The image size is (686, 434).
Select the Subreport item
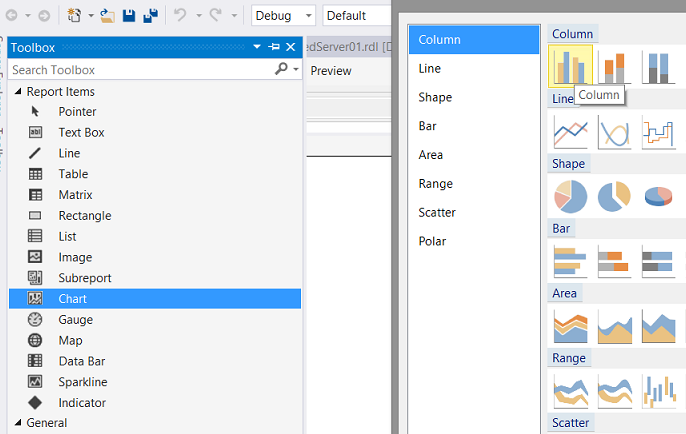point(155,278)
